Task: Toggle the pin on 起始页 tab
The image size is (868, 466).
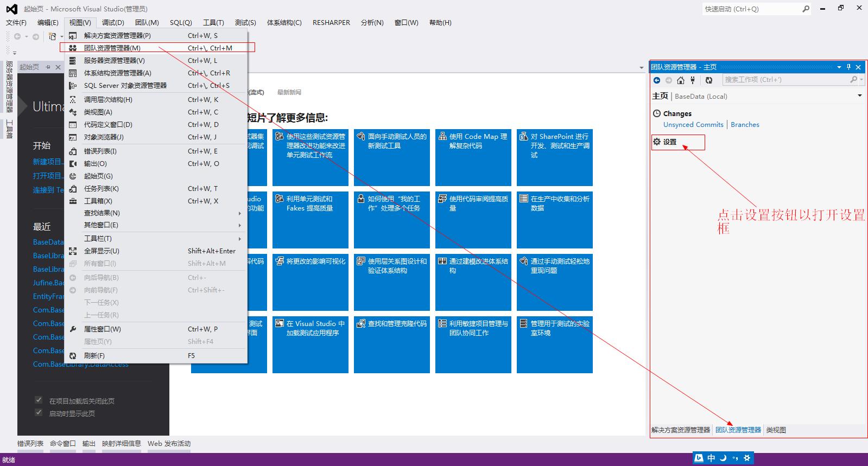Action: pos(48,67)
